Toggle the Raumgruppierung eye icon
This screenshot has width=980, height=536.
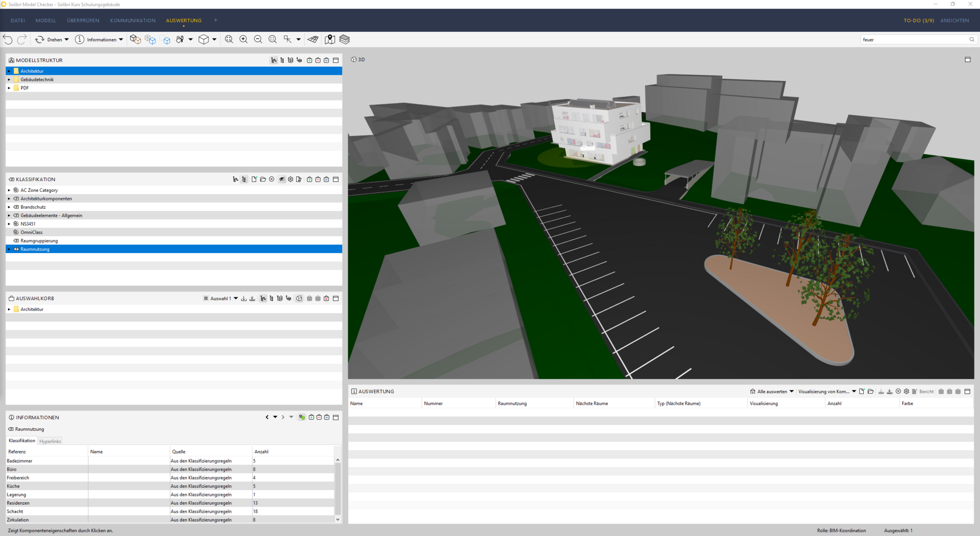click(16, 241)
